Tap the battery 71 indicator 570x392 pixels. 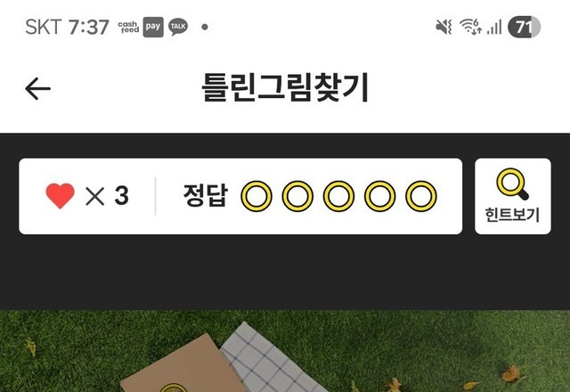click(x=524, y=27)
